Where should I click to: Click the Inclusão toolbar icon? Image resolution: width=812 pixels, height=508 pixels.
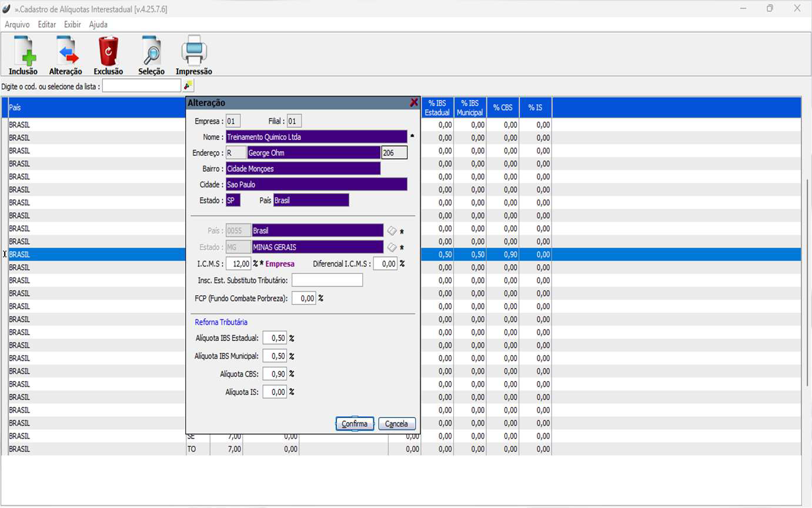(23, 55)
